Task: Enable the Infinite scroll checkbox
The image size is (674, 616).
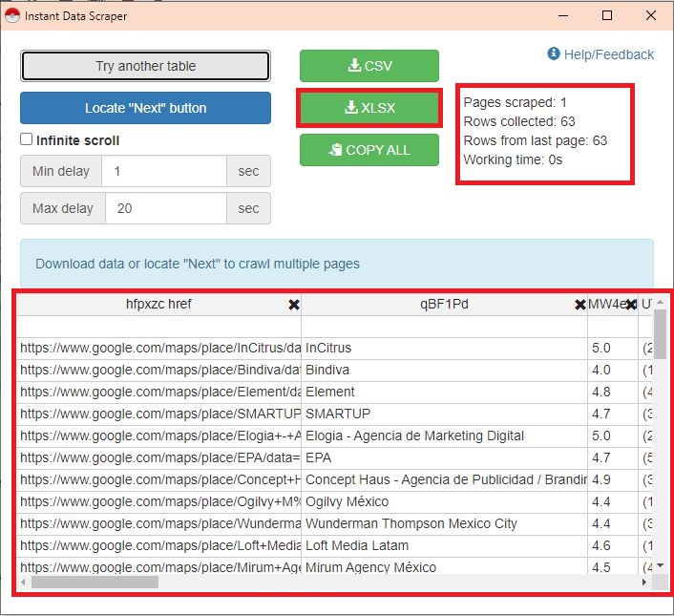Action: coord(26,139)
